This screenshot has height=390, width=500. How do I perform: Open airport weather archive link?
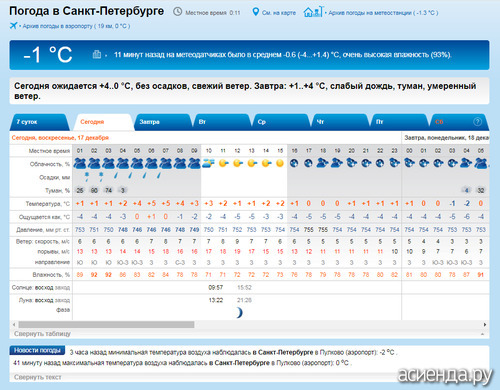point(76,26)
